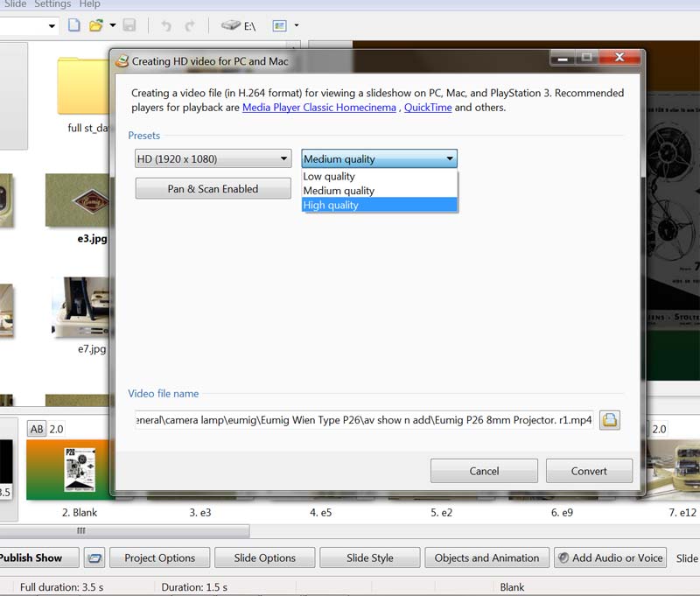Viewport: 700px width, 596px height.
Task: Click the New project icon
Action: [74, 25]
